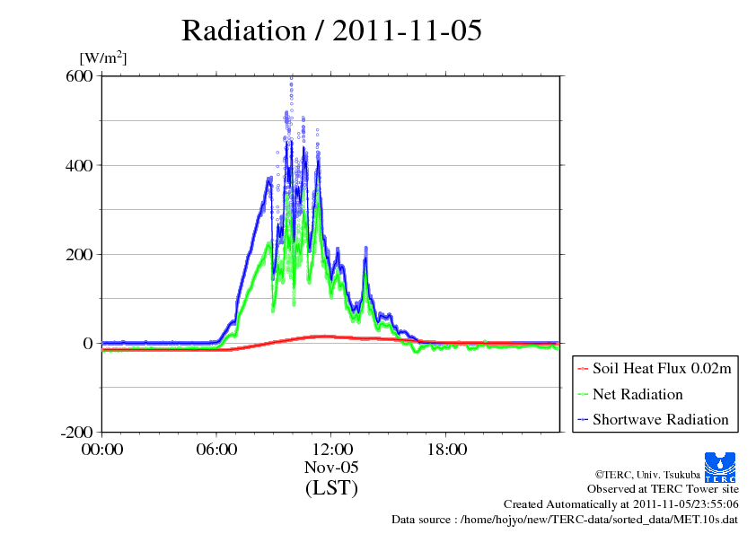This screenshot has height=534, width=756.
Task: Select the 'Shortwave Radiation' legend label
Action: (661, 419)
